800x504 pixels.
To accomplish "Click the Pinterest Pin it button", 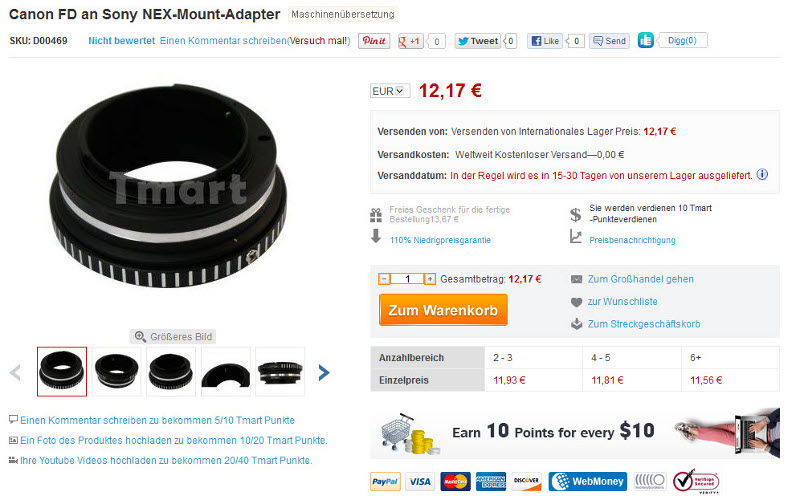I will point(374,41).
